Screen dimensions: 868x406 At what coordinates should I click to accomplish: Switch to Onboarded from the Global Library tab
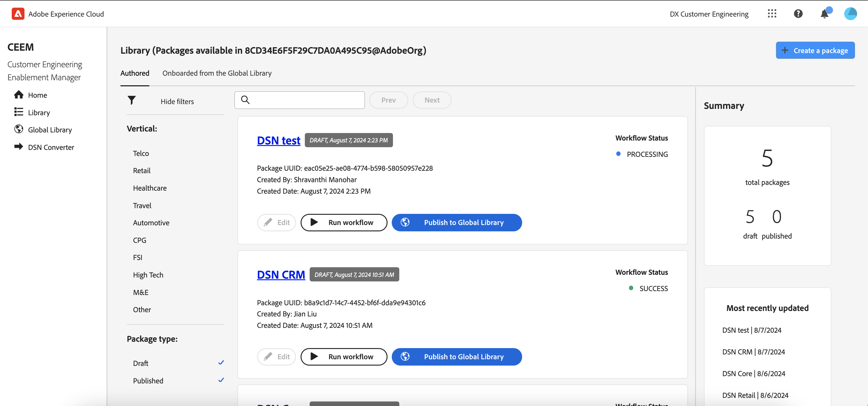[217, 73]
